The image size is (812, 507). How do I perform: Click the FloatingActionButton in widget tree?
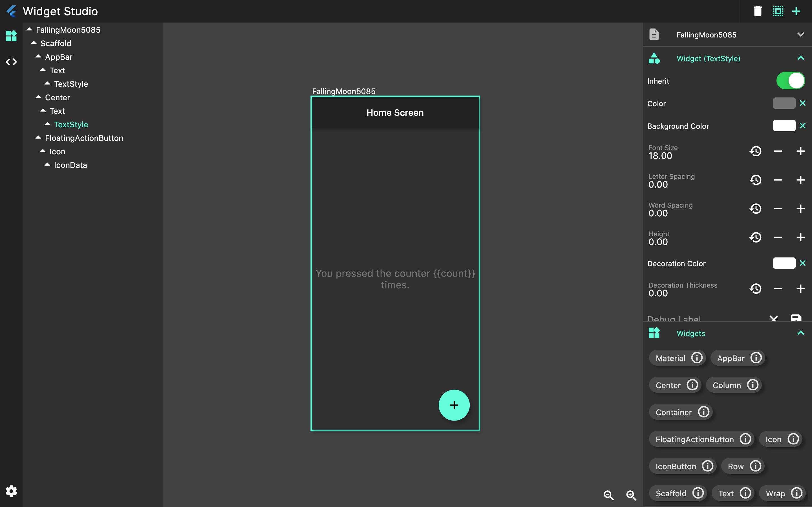(x=84, y=138)
